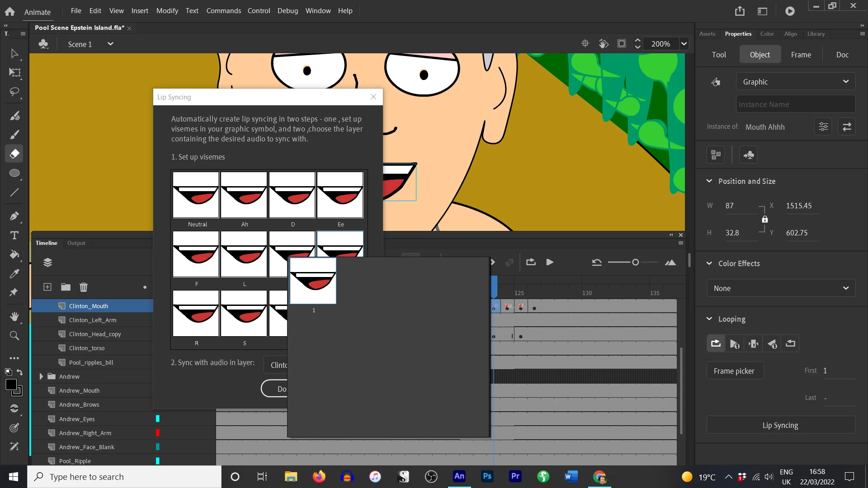Select the Zoom magnifier tool
The width and height of the screenshot is (868, 488).
point(14,335)
